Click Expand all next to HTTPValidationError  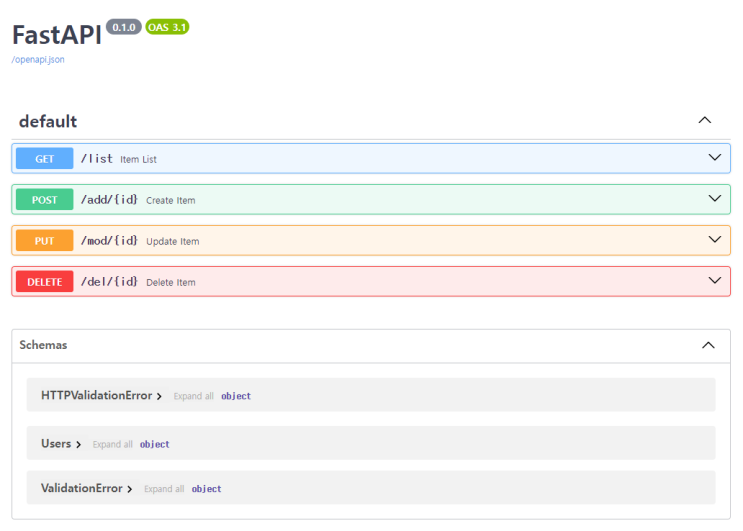point(193,396)
